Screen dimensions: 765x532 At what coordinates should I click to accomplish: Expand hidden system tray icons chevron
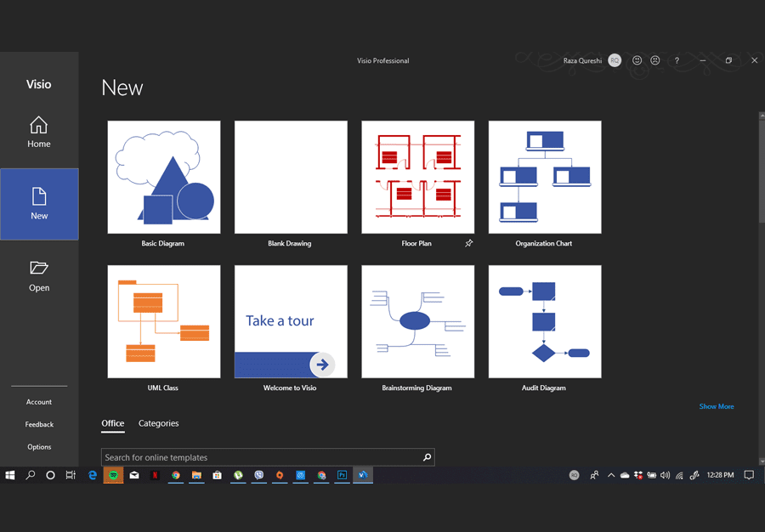pos(610,476)
